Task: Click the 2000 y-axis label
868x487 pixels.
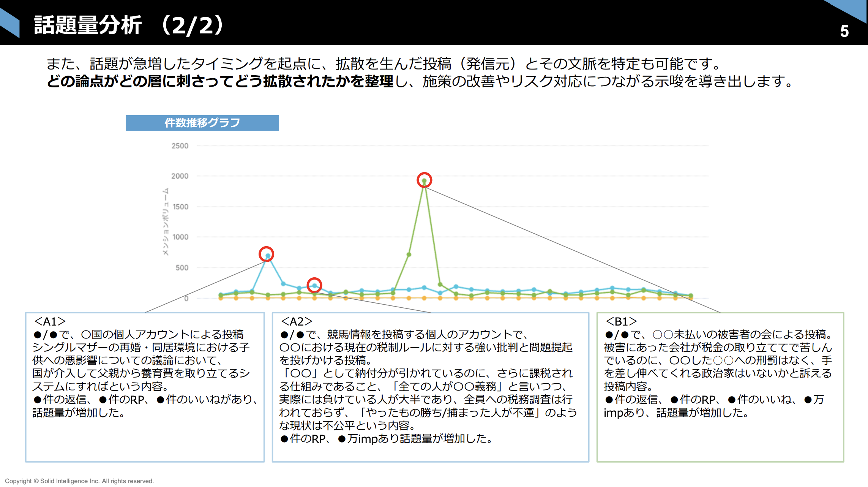Action: click(180, 176)
